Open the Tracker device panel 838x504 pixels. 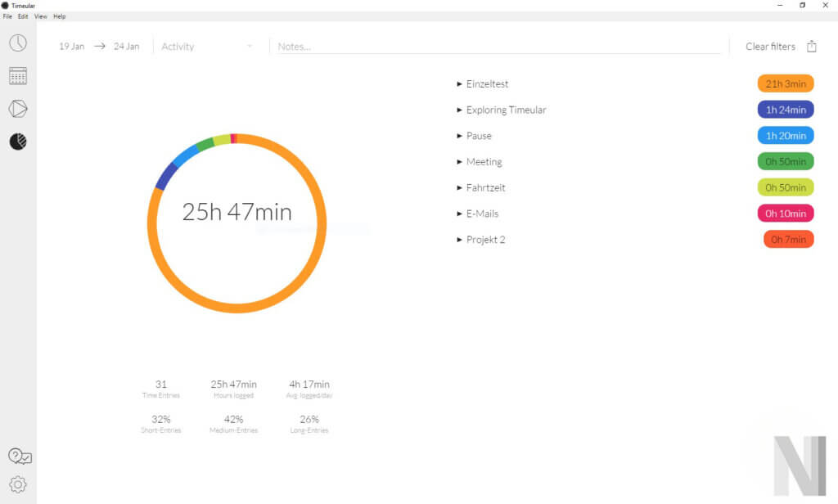pos(18,108)
